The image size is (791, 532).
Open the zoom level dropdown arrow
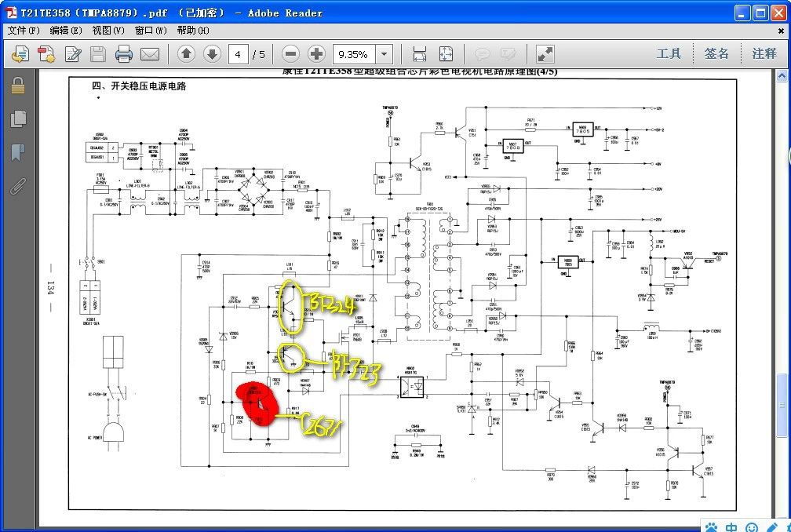384,54
